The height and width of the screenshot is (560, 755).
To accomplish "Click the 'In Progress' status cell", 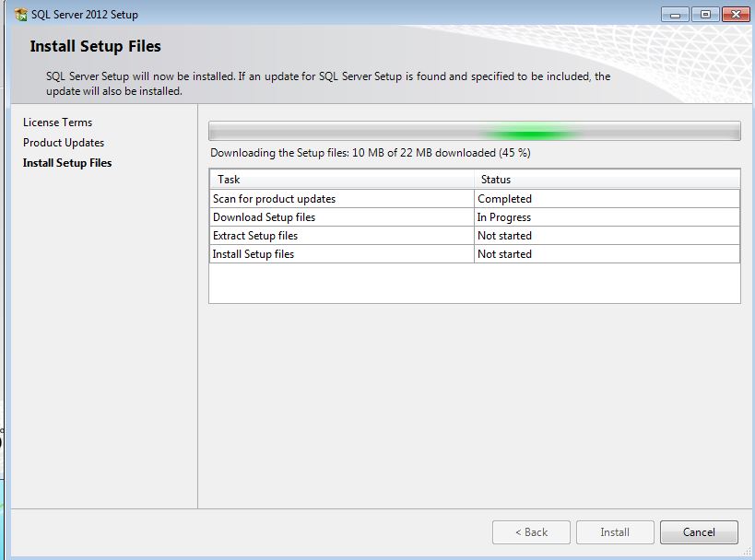I will point(608,217).
